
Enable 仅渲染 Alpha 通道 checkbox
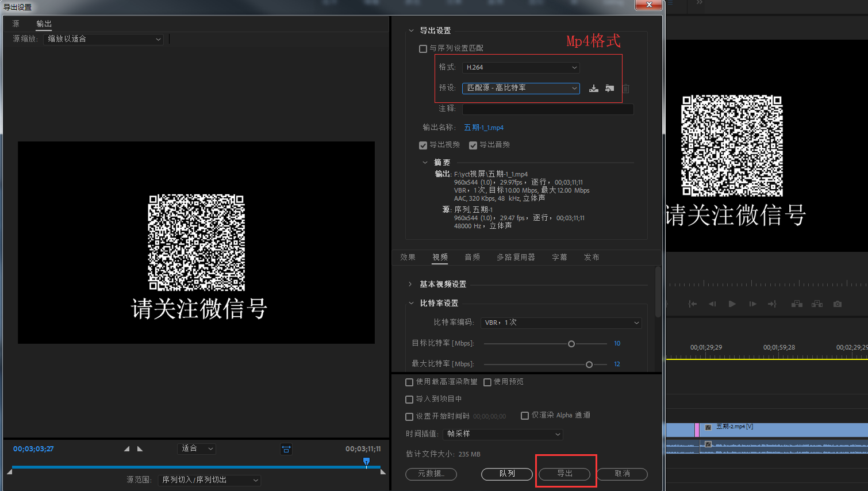click(x=525, y=416)
